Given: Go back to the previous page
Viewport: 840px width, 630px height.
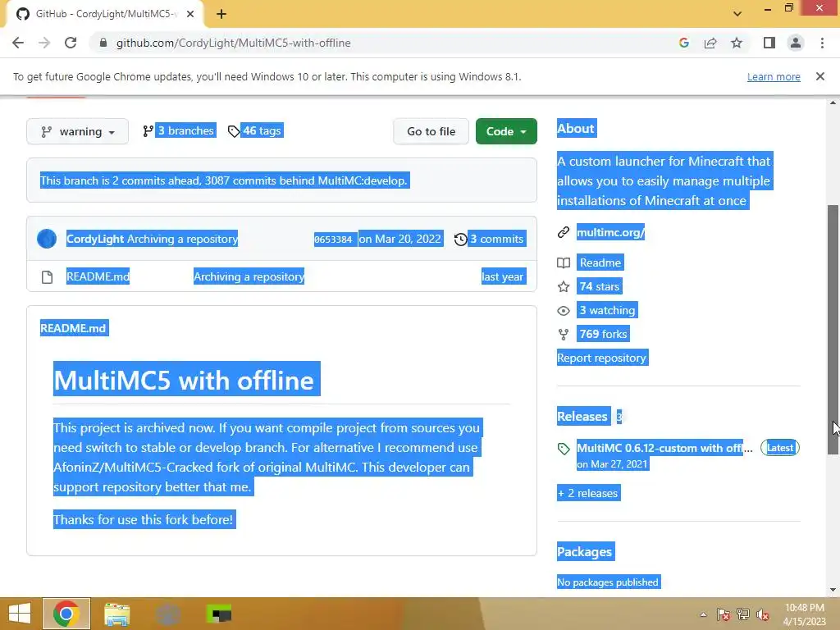Looking at the screenshot, I should [x=18, y=43].
